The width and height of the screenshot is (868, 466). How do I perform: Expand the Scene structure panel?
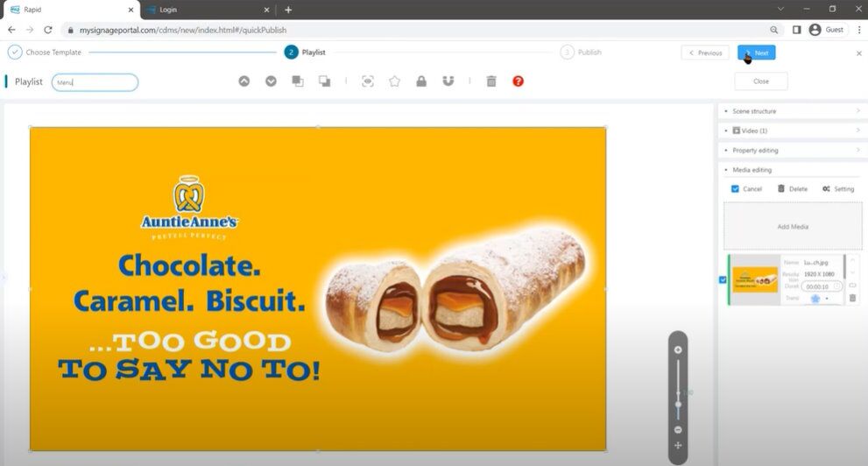click(x=792, y=111)
